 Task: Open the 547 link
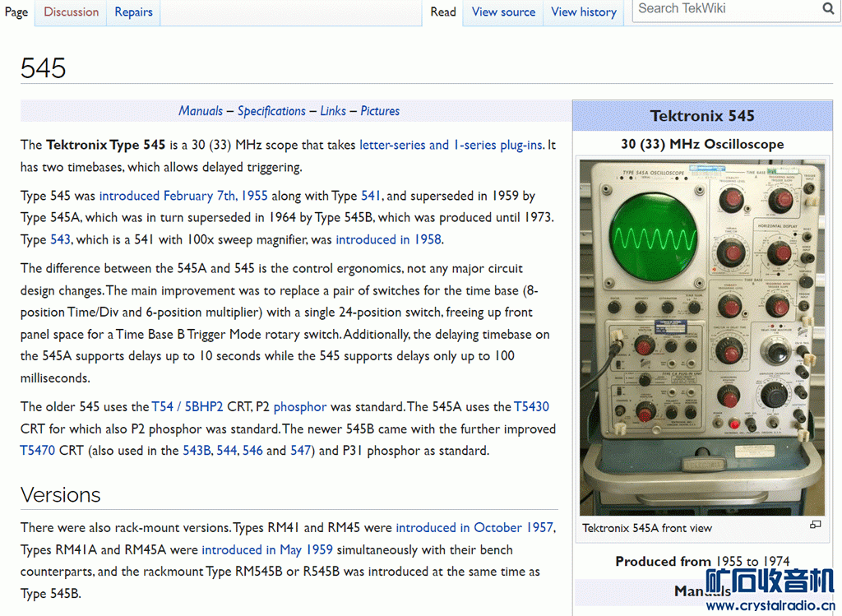pyautogui.click(x=300, y=451)
